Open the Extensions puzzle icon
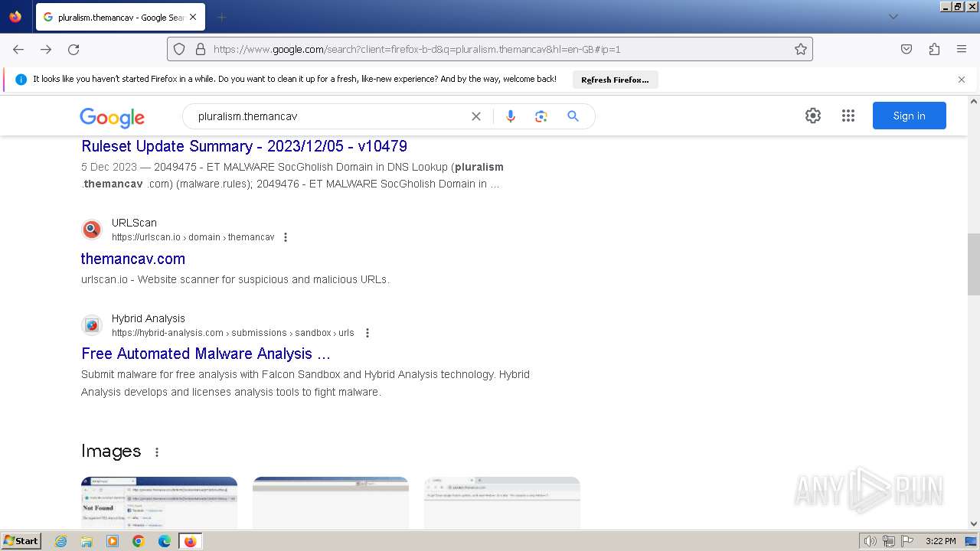 click(x=934, y=49)
